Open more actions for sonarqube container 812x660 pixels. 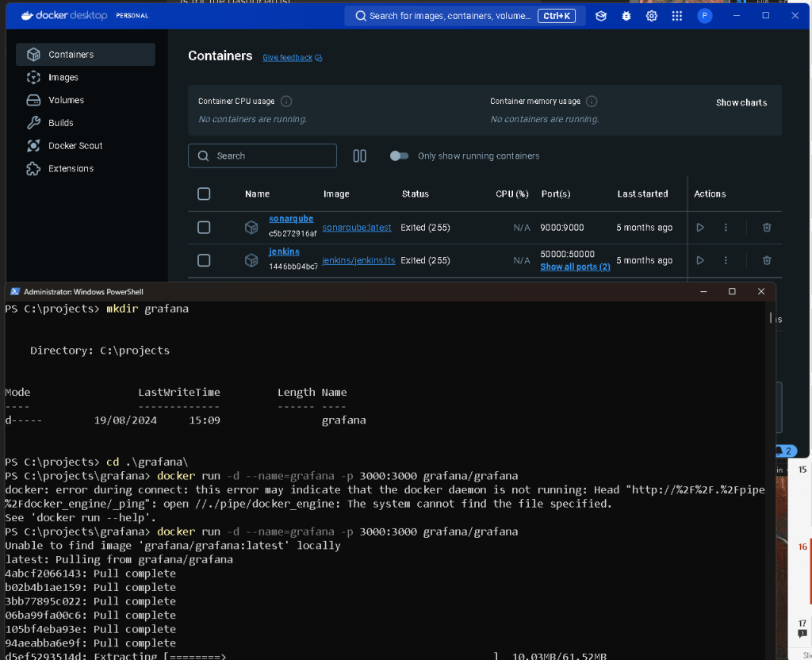726,228
